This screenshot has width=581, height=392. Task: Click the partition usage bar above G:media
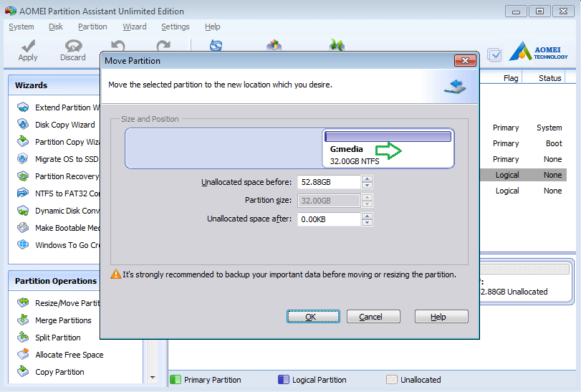388,137
